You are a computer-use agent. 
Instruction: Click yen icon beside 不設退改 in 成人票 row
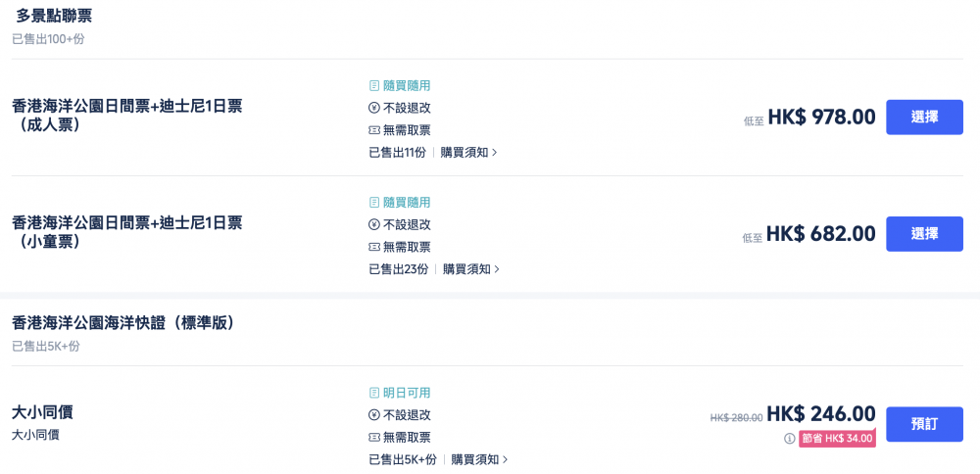[374, 108]
